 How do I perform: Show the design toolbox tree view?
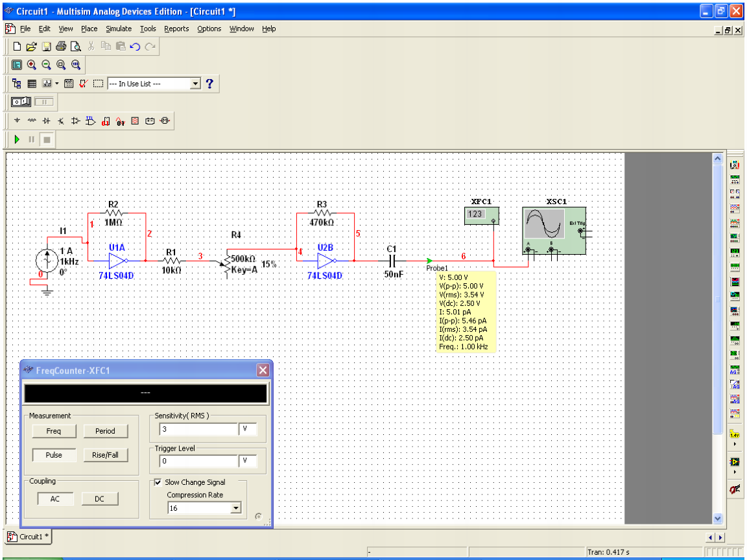click(17, 84)
